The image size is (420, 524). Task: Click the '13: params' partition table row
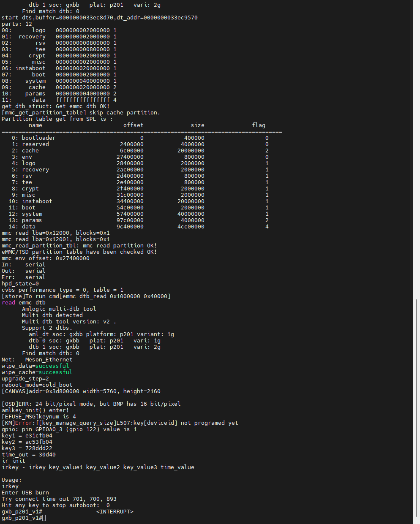(139, 220)
